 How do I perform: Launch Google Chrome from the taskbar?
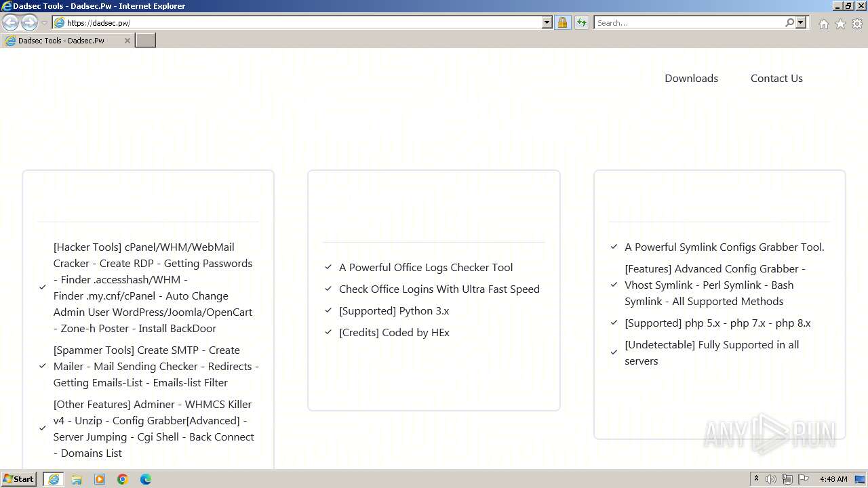[123, 479]
